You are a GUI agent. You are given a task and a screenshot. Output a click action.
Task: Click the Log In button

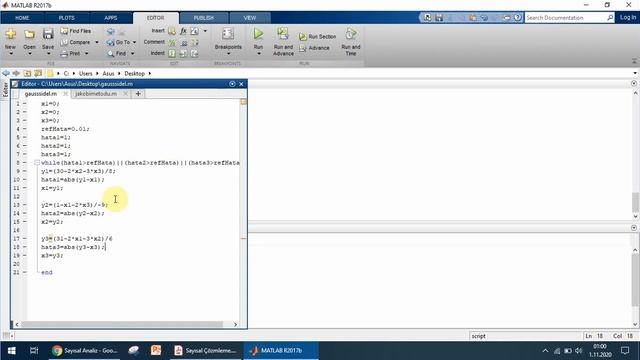pos(628,18)
